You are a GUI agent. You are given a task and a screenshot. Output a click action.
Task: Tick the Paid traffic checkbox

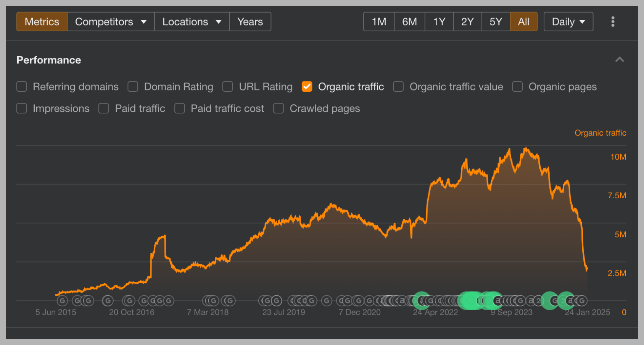coord(104,109)
